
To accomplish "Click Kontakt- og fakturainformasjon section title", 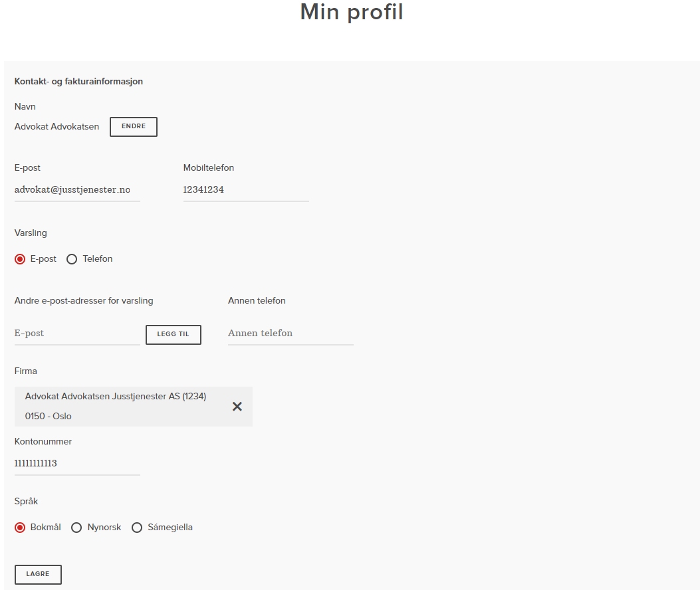I will click(x=78, y=82).
